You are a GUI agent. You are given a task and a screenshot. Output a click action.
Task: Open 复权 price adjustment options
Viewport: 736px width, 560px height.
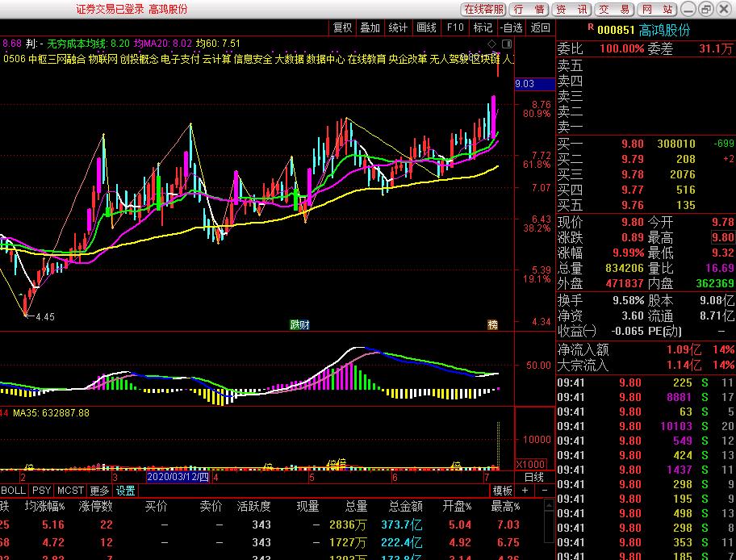[x=342, y=27]
